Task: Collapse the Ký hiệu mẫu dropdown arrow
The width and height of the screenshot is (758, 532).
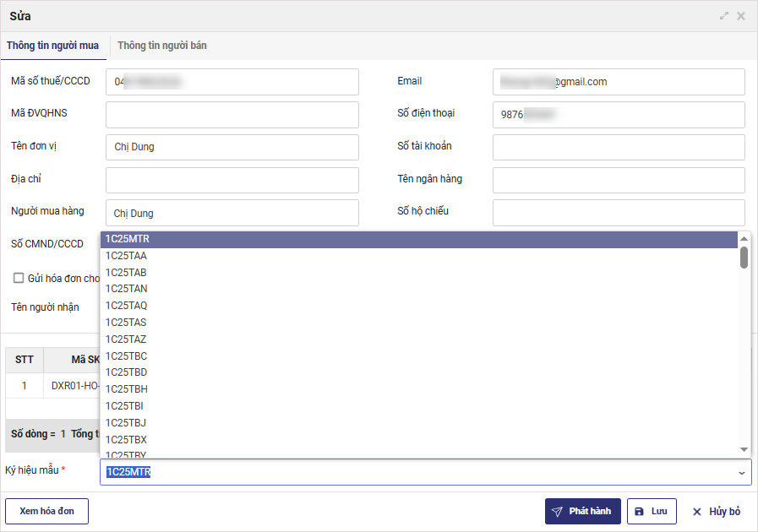Action: 742,473
